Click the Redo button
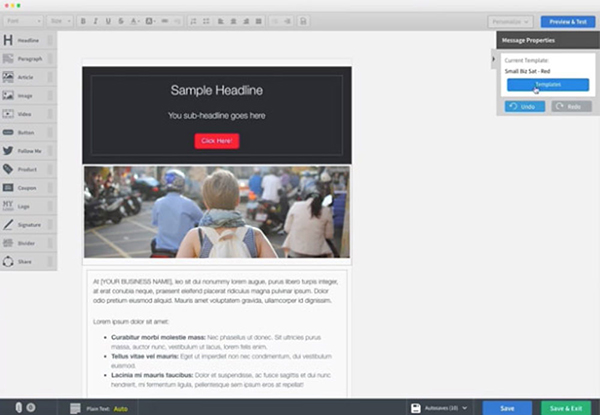 571,106
